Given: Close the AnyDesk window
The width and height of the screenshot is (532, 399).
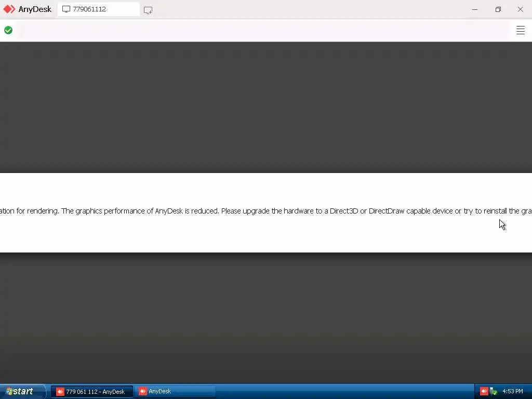Looking at the screenshot, I should [520, 9].
